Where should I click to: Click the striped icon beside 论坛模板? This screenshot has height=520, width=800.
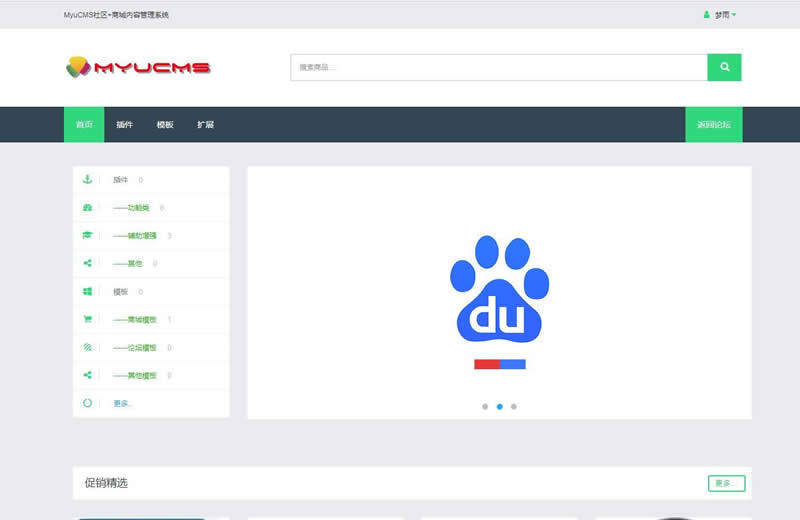87,347
